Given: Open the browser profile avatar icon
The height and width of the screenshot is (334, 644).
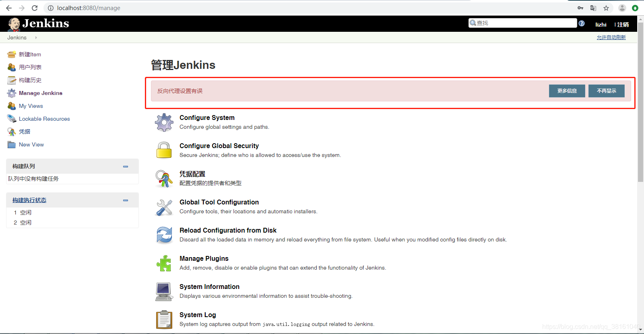Looking at the screenshot, I should 622,8.
